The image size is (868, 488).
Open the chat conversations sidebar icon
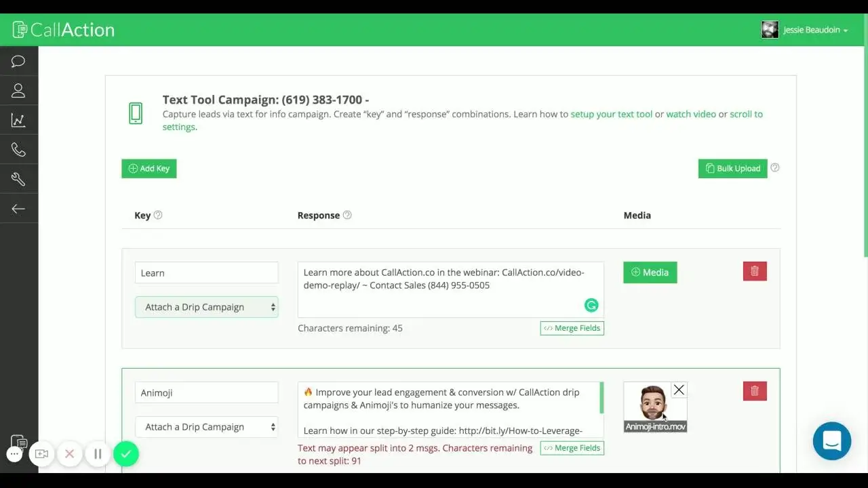tap(18, 62)
